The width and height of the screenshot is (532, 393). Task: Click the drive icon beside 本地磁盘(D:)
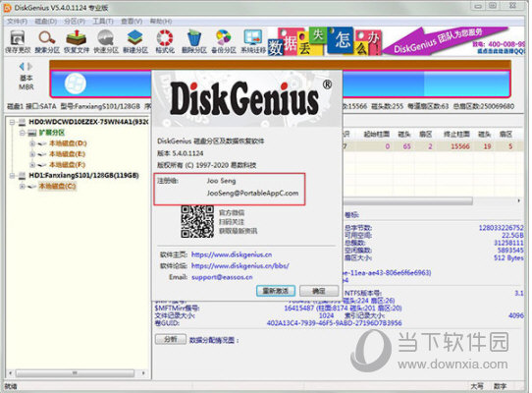click(42, 143)
